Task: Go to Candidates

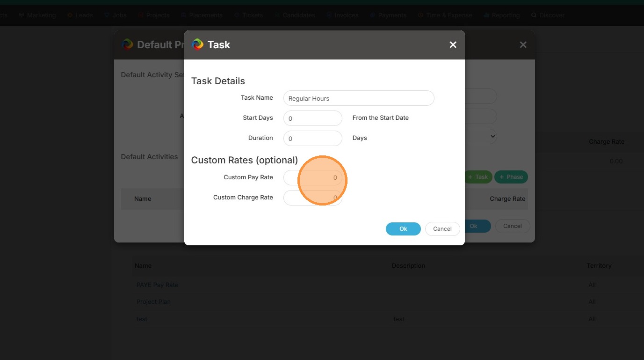Action: coord(295,15)
